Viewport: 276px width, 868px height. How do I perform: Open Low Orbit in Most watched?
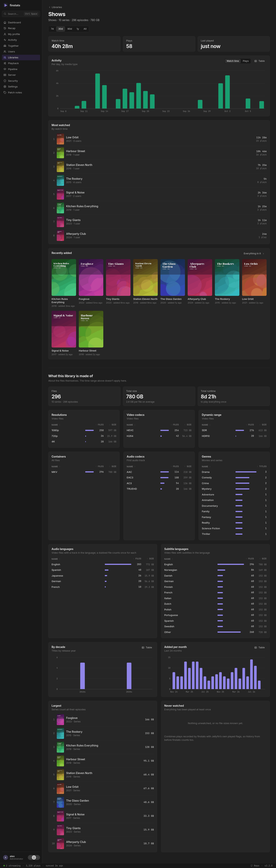coord(159,139)
